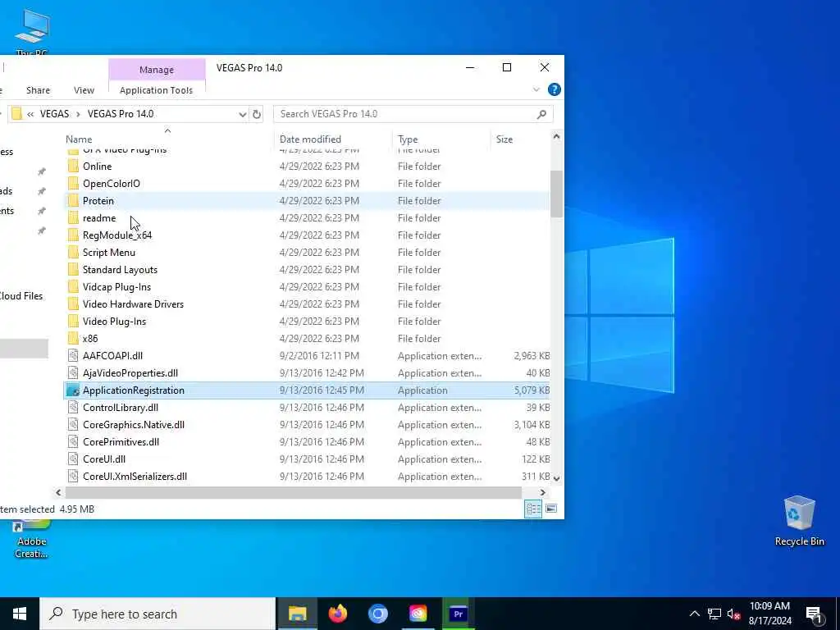The image size is (840, 630).
Task: Select the CoreUI.XmlSerializers.dll file name
Action: pyautogui.click(x=135, y=477)
